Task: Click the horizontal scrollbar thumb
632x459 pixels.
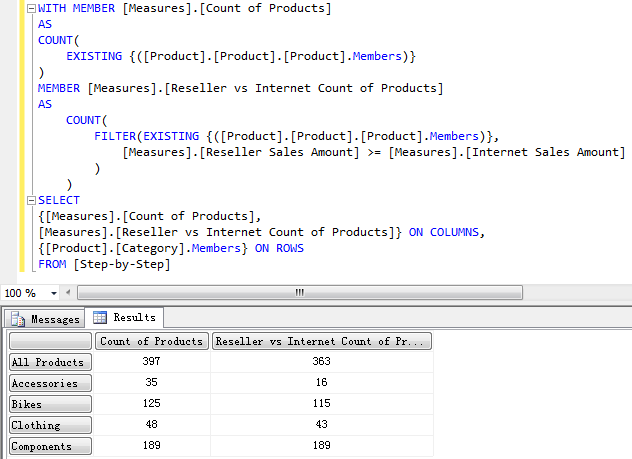Action: 299,293
